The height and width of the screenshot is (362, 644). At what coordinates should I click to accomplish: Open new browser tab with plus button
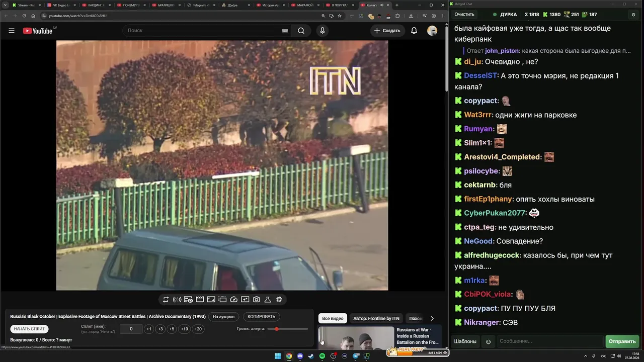point(397,5)
